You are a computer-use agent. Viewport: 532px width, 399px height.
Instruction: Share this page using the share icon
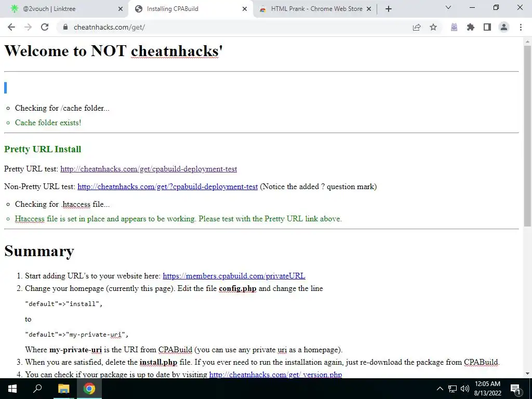417,27
